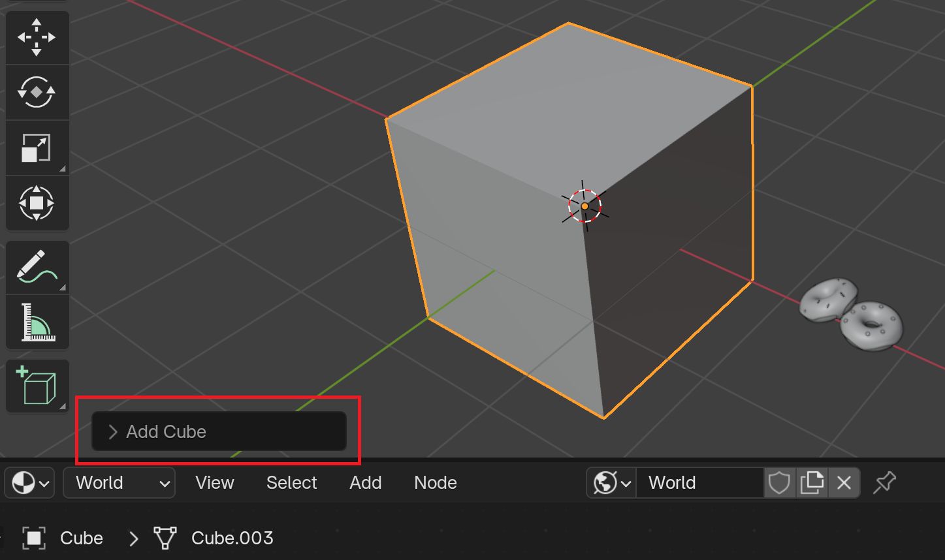
Task: Open the Add menu
Action: (x=365, y=483)
